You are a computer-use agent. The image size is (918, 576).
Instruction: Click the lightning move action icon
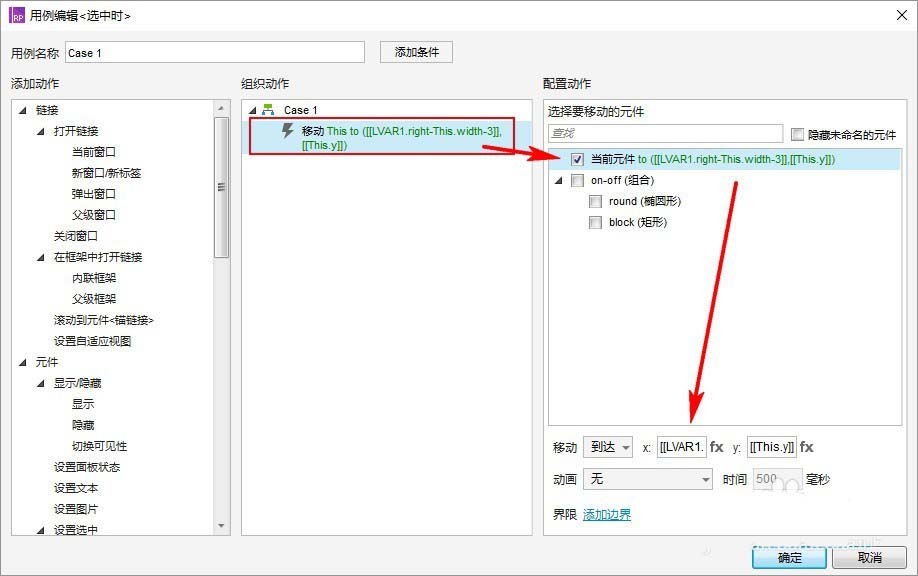(x=288, y=131)
